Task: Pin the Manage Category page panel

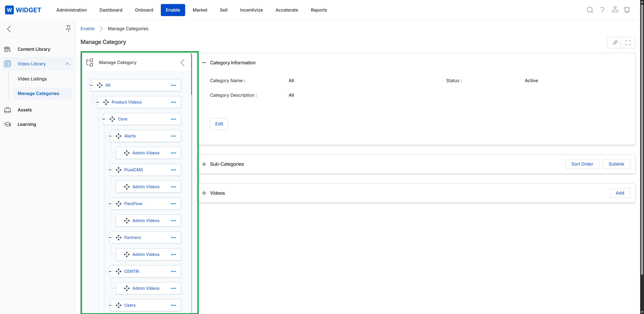Action: 615,42
